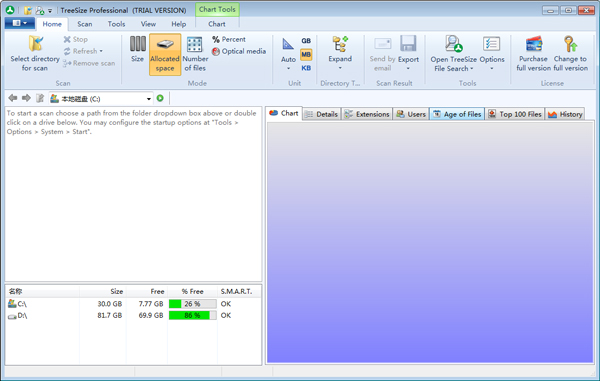
Task: Toggle Allocated space mode
Action: coord(165,54)
